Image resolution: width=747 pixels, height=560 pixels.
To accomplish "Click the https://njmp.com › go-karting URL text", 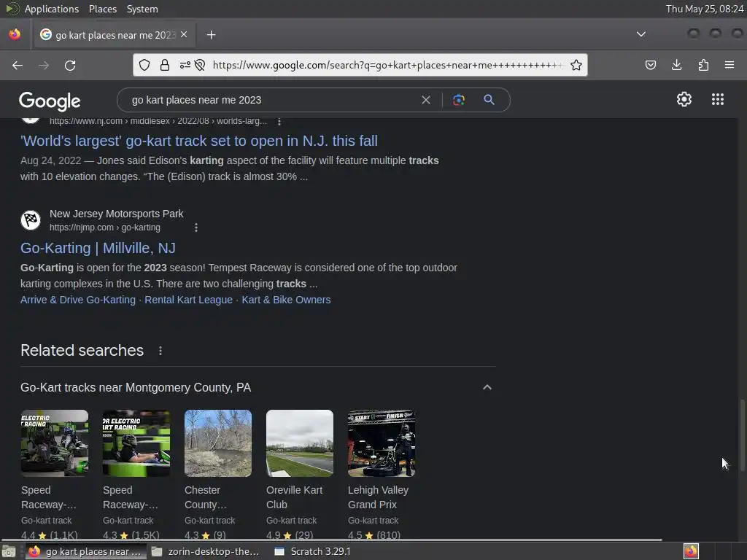I will (x=105, y=227).
